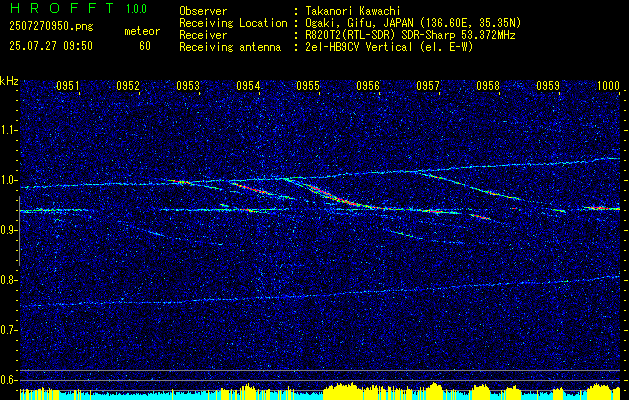Click the 1000 time marker
The image size is (629, 400).
tap(608, 85)
